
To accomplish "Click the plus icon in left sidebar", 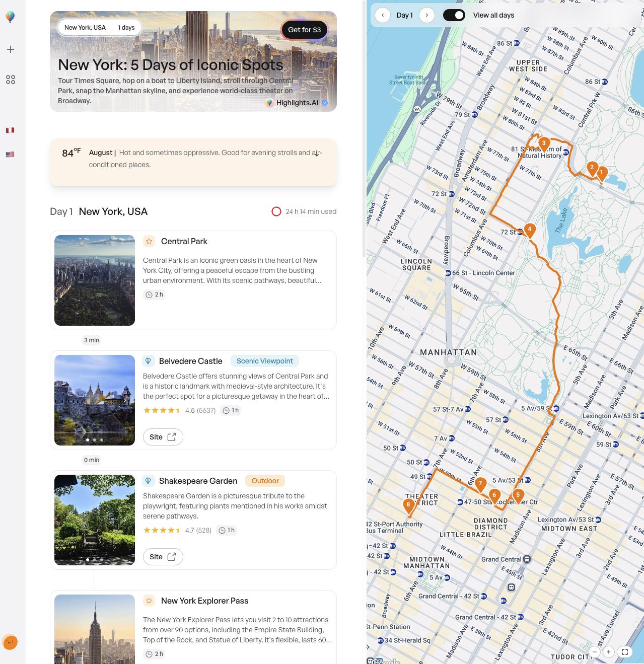I will point(11,49).
